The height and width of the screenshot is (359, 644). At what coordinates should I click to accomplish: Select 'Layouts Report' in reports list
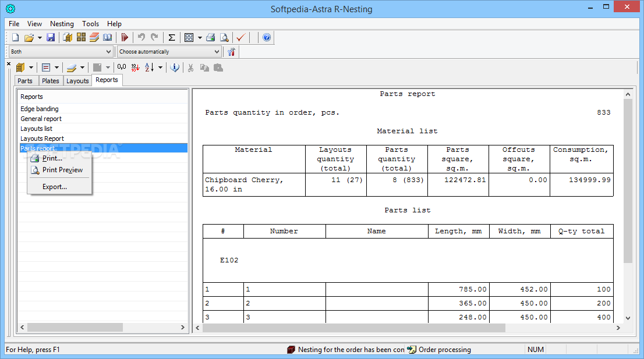[104, 138]
